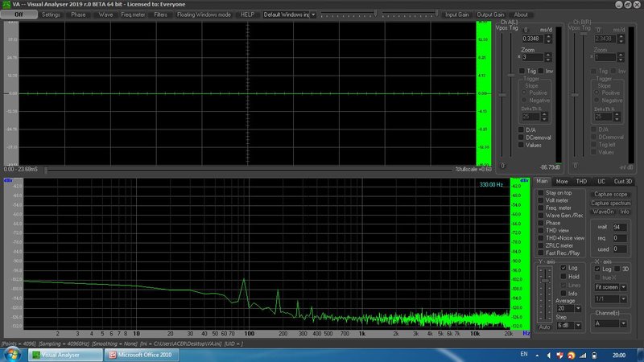Click the Capture scope button
Viewport: 644px width, 362px height.
click(611, 194)
